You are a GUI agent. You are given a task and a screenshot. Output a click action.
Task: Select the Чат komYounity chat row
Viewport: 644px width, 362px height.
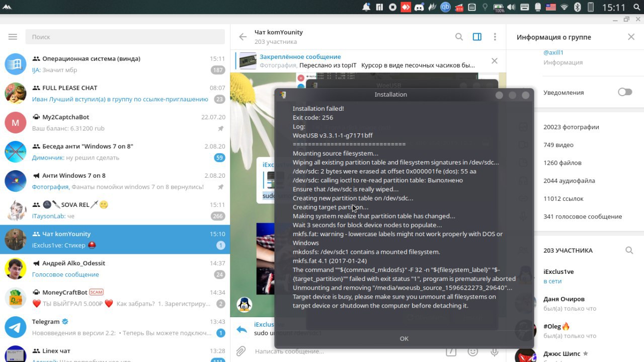115,240
